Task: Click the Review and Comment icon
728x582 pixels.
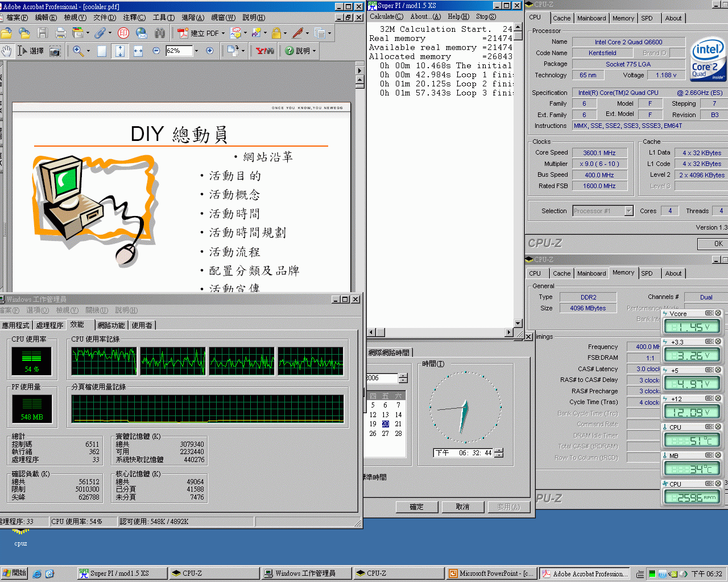Action: tap(235, 33)
